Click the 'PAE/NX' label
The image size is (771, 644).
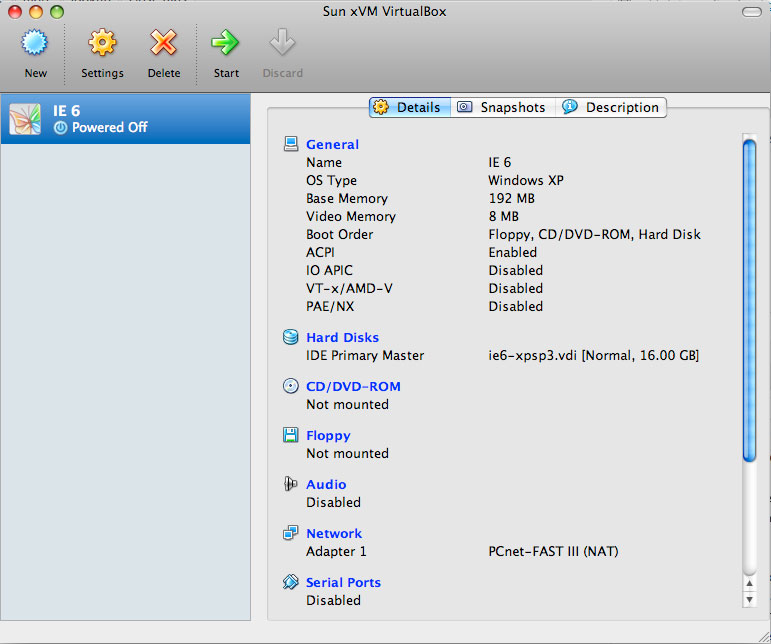330,307
